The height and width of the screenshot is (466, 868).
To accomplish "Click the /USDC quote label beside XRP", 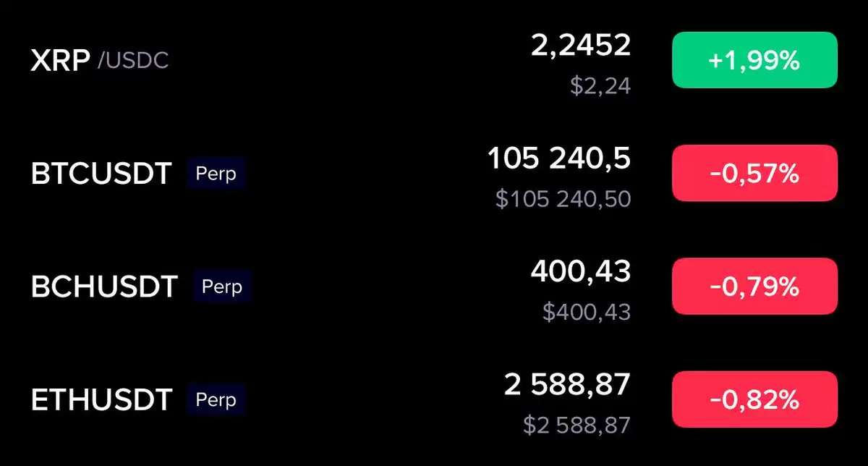I will (133, 61).
